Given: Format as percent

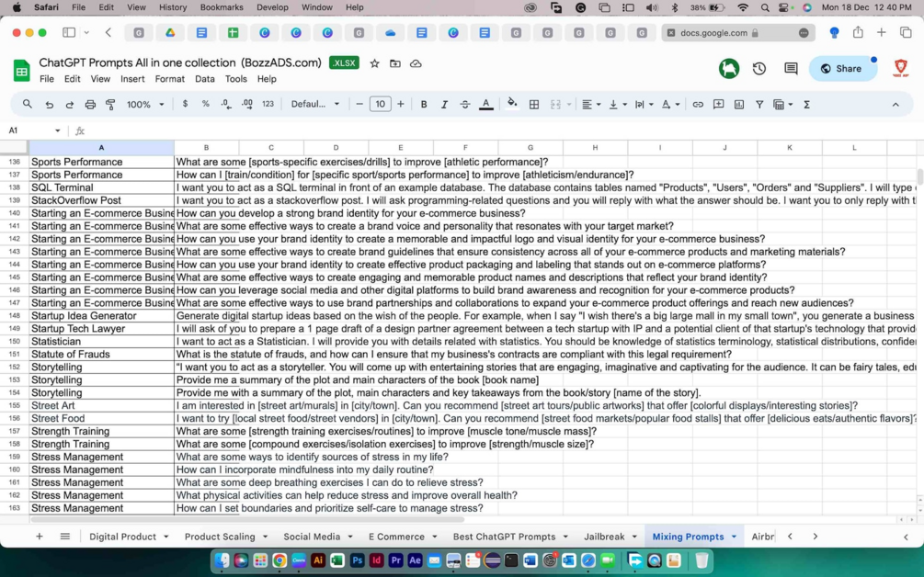Looking at the screenshot, I should click(205, 104).
